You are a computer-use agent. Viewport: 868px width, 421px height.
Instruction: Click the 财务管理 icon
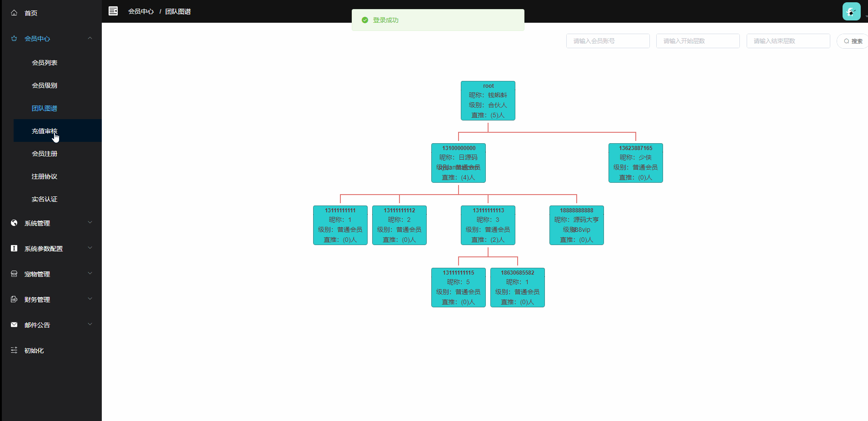[14, 299]
